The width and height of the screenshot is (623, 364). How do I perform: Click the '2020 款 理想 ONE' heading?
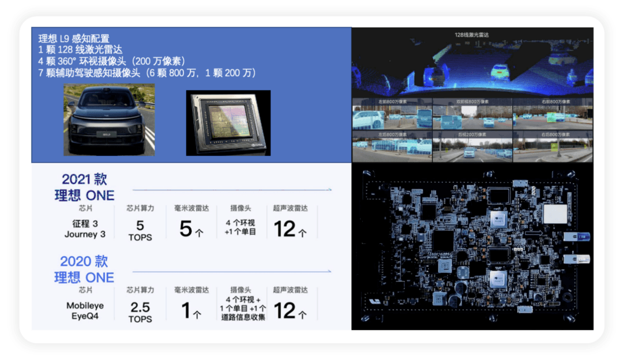(x=84, y=269)
